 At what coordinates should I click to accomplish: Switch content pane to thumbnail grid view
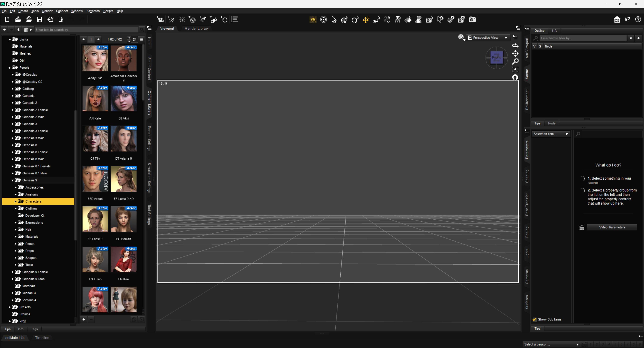tap(135, 39)
